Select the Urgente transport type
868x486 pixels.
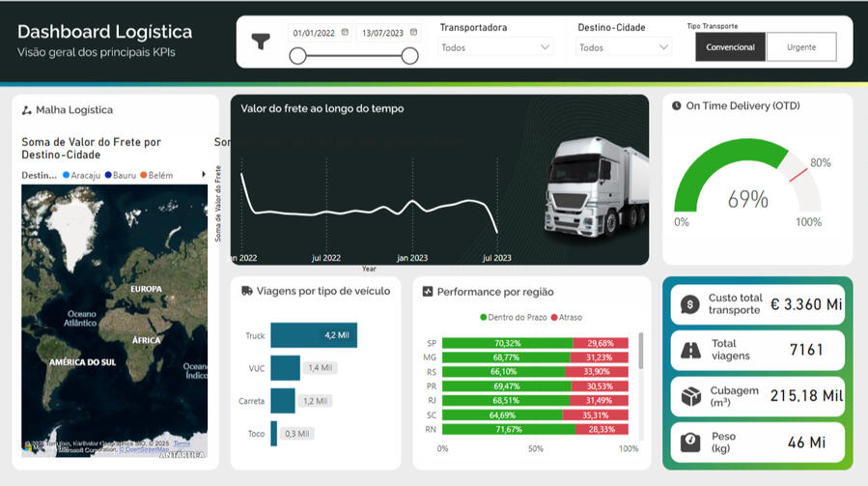(800, 47)
